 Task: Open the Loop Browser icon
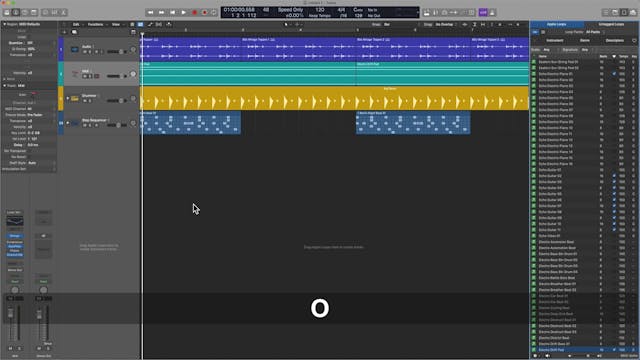pos(624,13)
